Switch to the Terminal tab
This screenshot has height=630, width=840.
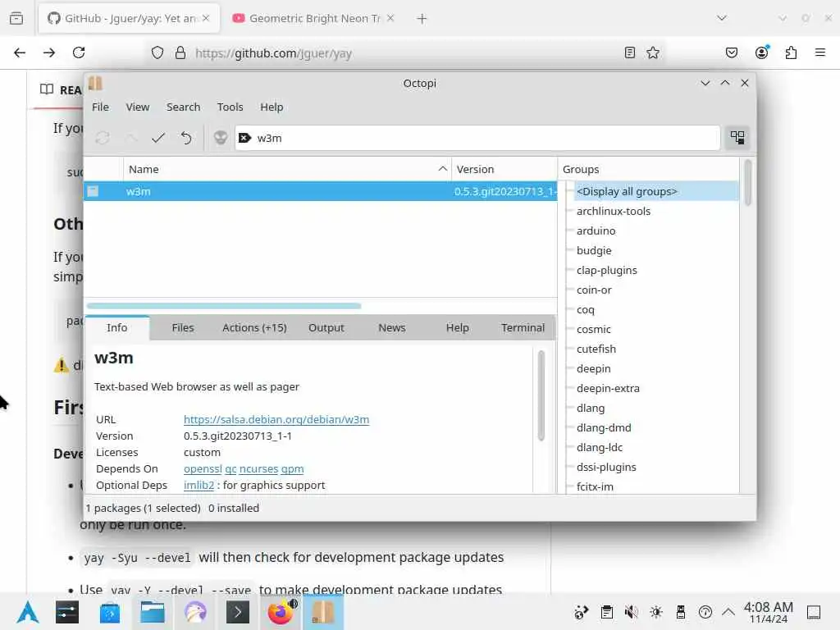tap(523, 328)
